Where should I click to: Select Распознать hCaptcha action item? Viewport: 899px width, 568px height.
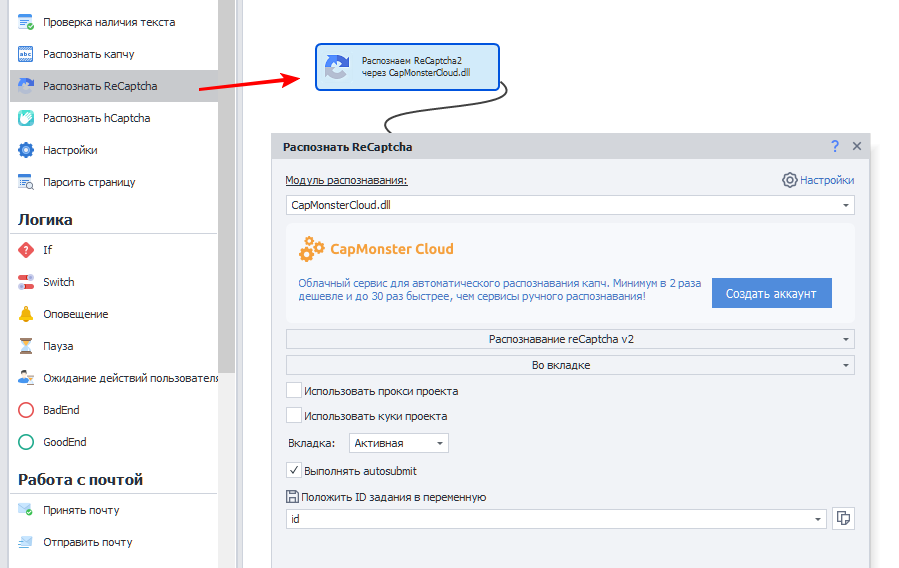pos(114,118)
